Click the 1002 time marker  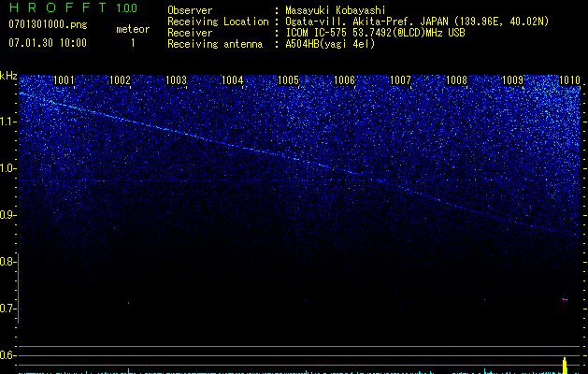click(x=120, y=80)
